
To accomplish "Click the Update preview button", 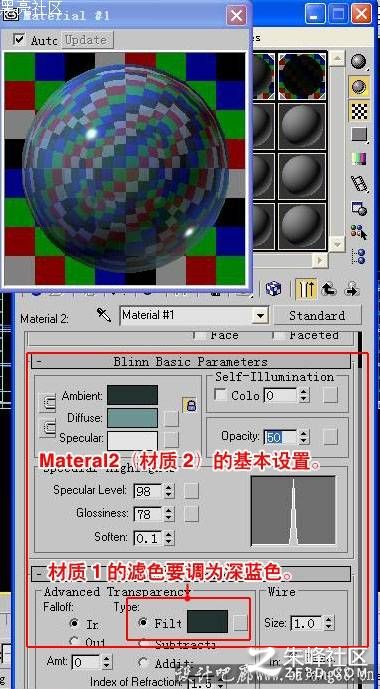I will 86,40.
